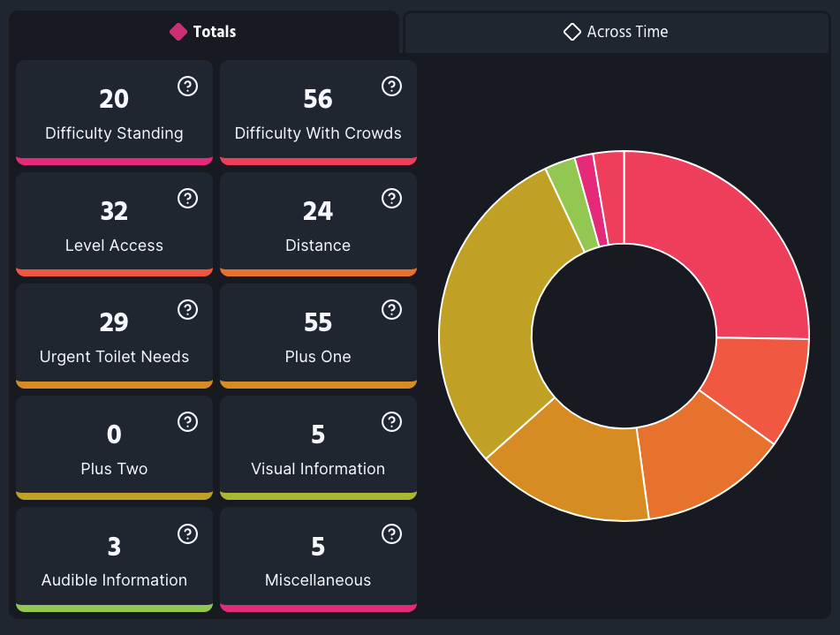Select the Visual Information label

(318, 469)
